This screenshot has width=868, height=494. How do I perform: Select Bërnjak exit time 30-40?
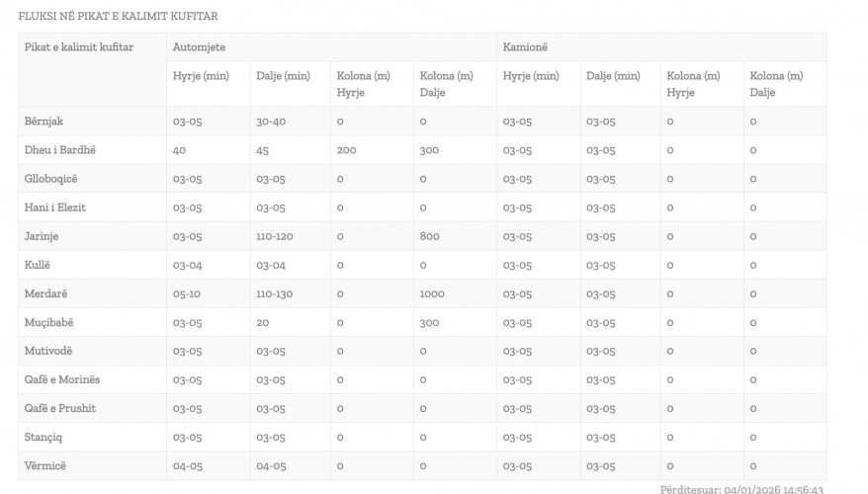point(271,122)
